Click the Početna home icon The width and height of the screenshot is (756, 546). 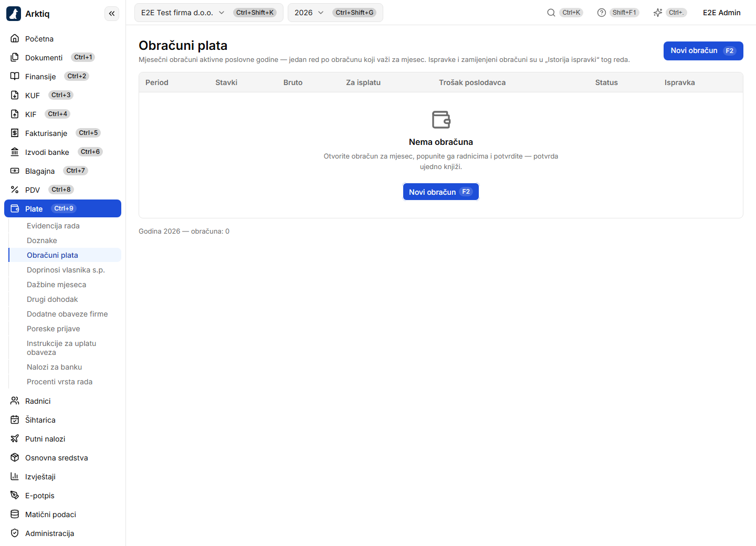[x=15, y=38]
